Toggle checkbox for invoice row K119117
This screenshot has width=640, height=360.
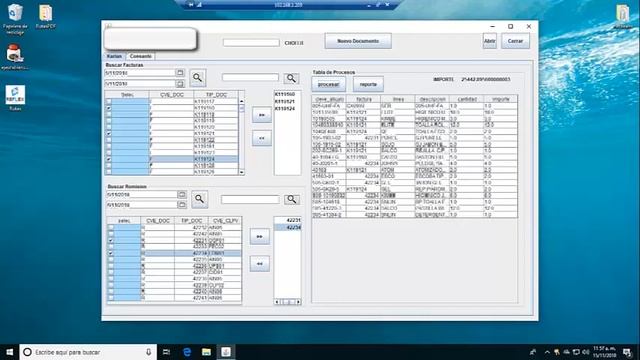click(109, 102)
